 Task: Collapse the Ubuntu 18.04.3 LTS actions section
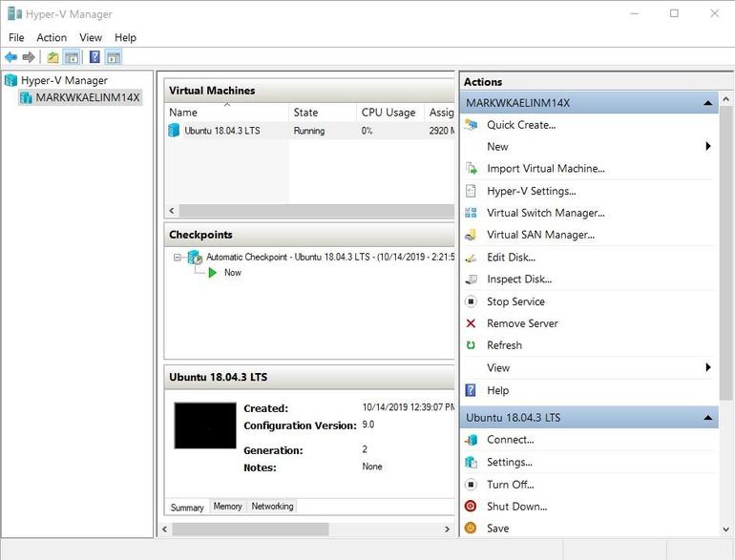pos(708,418)
